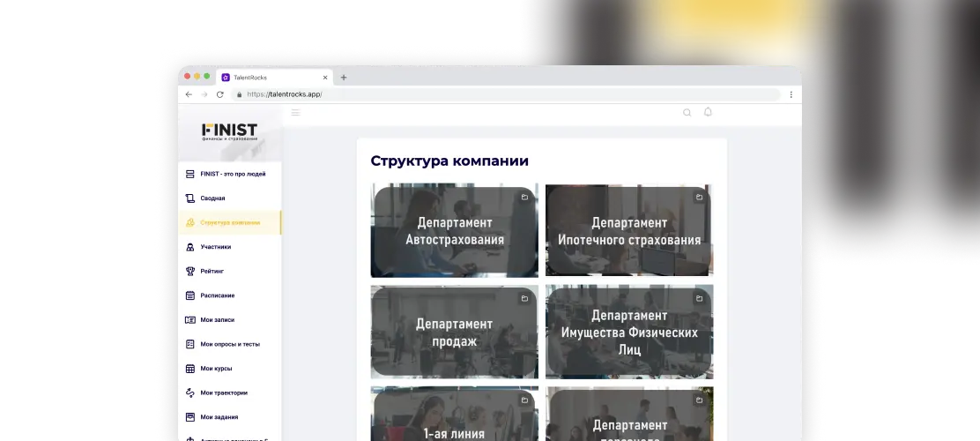
Task: Click the Мои задания inbox icon
Action: tap(190, 416)
